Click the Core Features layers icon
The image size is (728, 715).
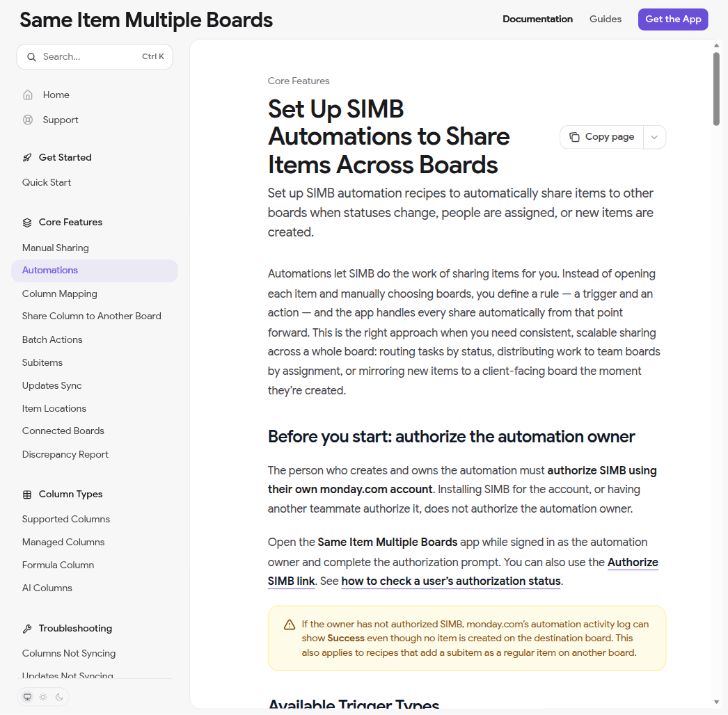tap(27, 223)
